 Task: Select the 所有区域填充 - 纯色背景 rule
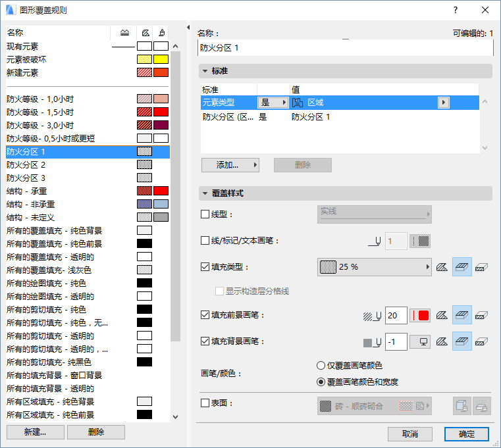click(x=88, y=401)
